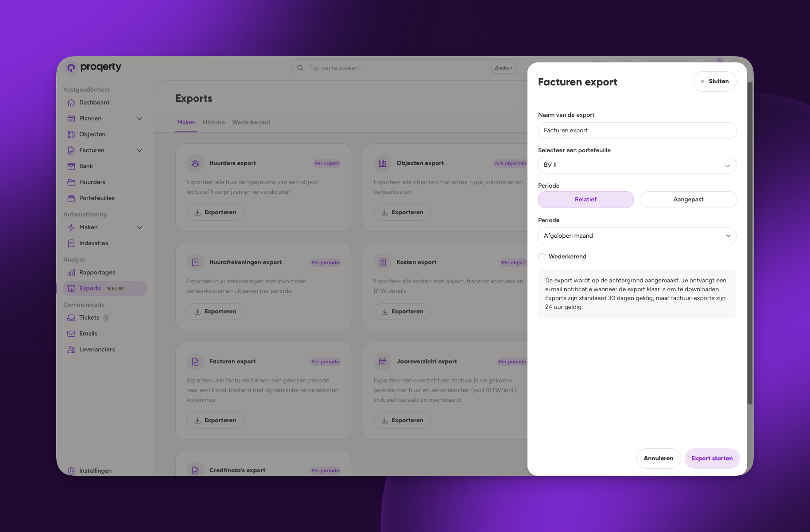810x532 pixels.
Task: Click Exporteren on Huurafrekeningen export card
Action: (215, 312)
